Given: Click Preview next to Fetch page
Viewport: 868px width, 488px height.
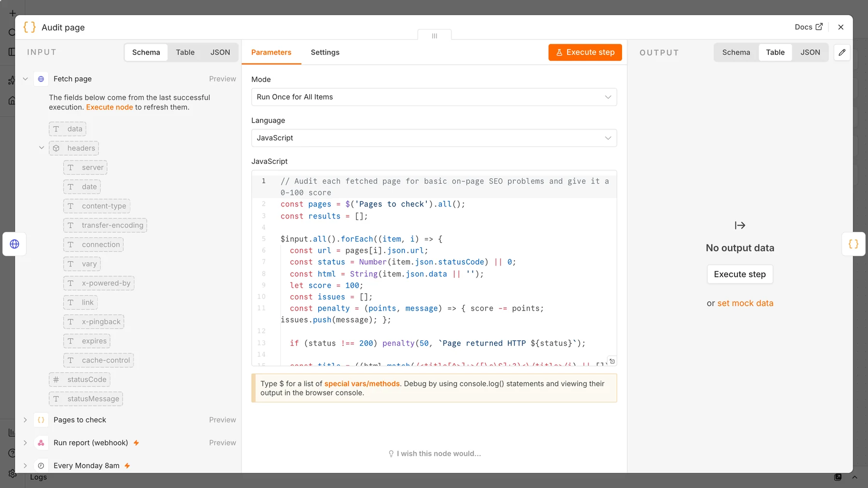Looking at the screenshot, I should (x=222, y=79).
